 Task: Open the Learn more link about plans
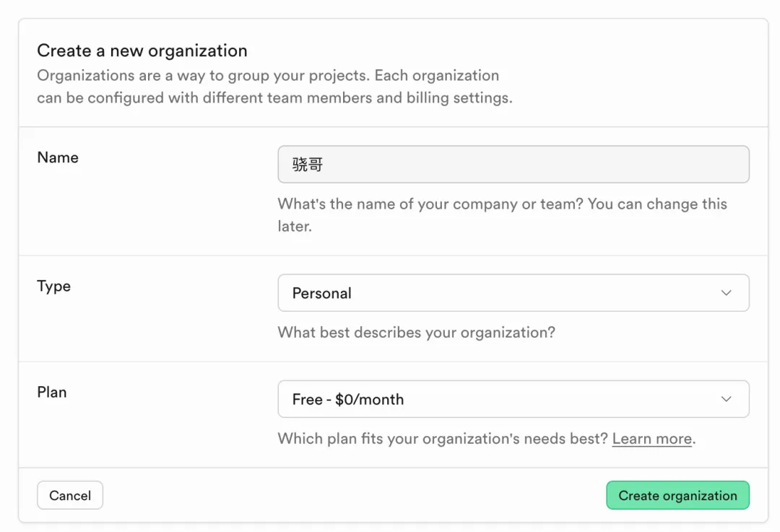[651, 439]
